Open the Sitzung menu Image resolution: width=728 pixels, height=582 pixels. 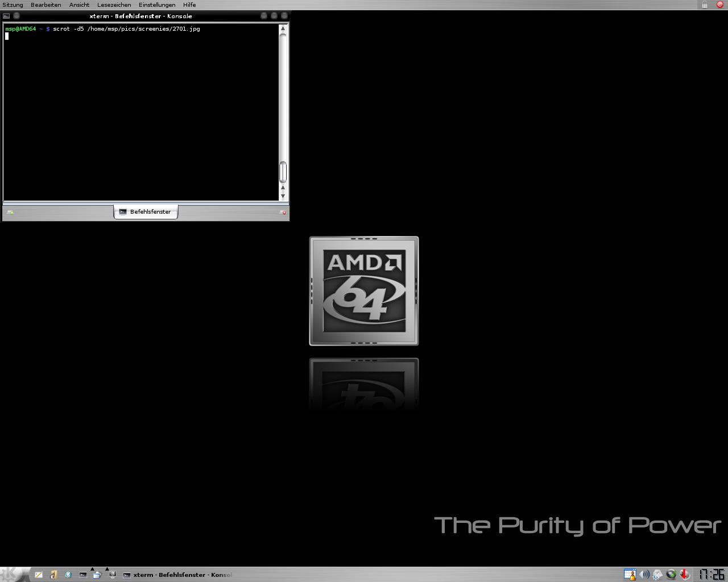pyautogui.click(x=13, y=5)
